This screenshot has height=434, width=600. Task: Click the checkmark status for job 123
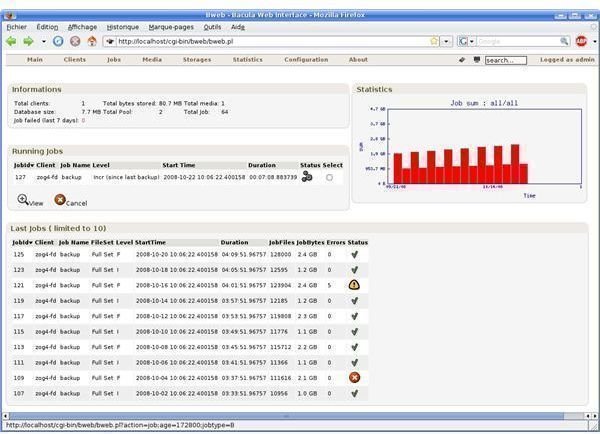pyautogui.click(x=354, y=270)
